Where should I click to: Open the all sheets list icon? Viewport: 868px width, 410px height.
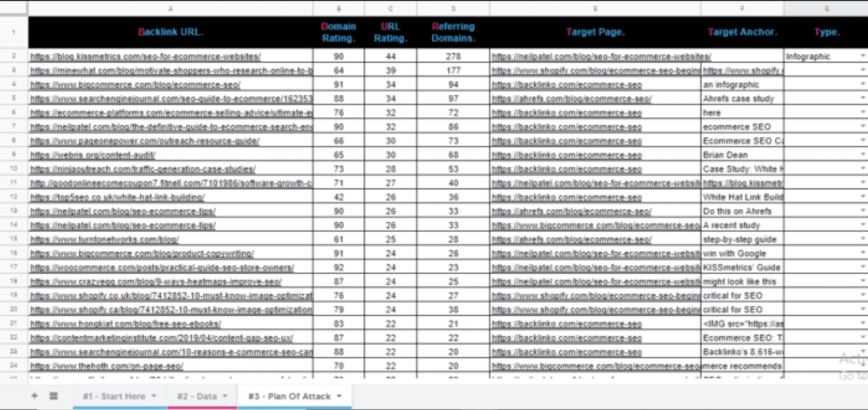tap(53, 396)
